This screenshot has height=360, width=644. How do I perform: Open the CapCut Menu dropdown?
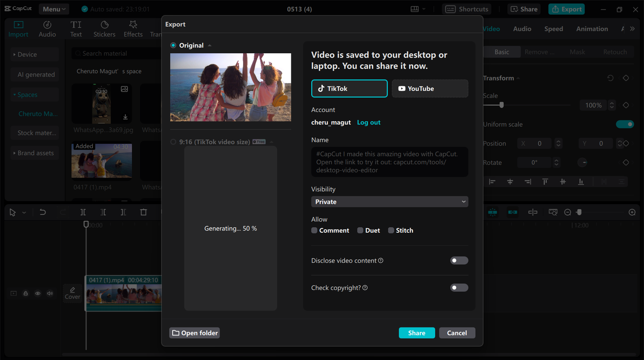point(54,9)
